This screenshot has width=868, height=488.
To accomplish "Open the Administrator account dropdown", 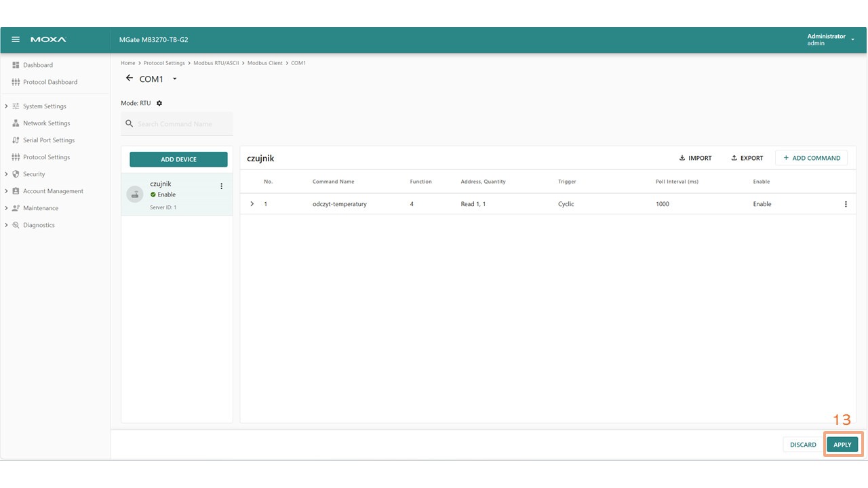I will coord(852,40).
